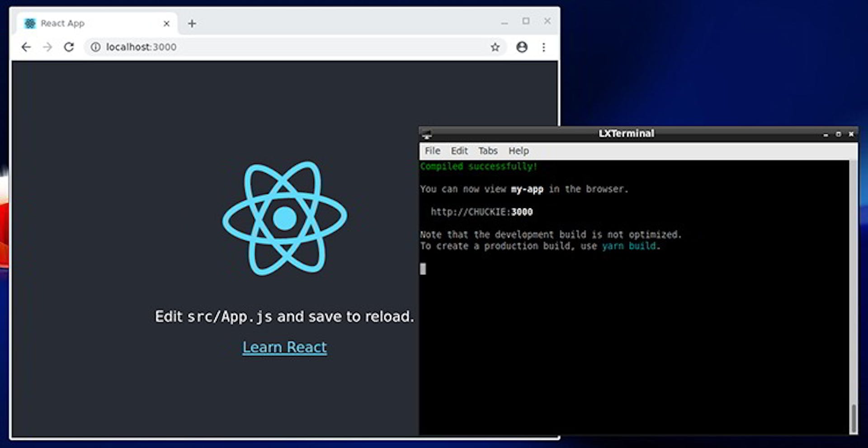Open the Tabs menu in LXTerminal

click(488, 151)
